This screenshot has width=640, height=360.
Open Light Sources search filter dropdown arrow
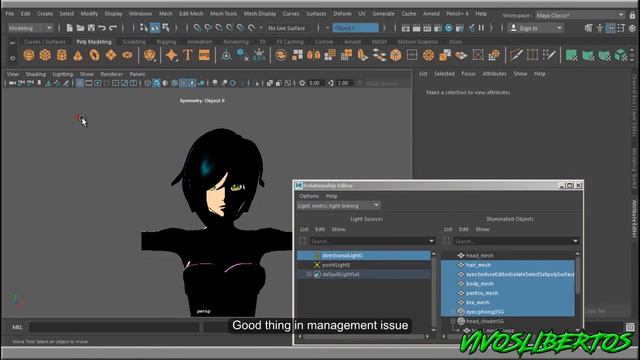431,241
